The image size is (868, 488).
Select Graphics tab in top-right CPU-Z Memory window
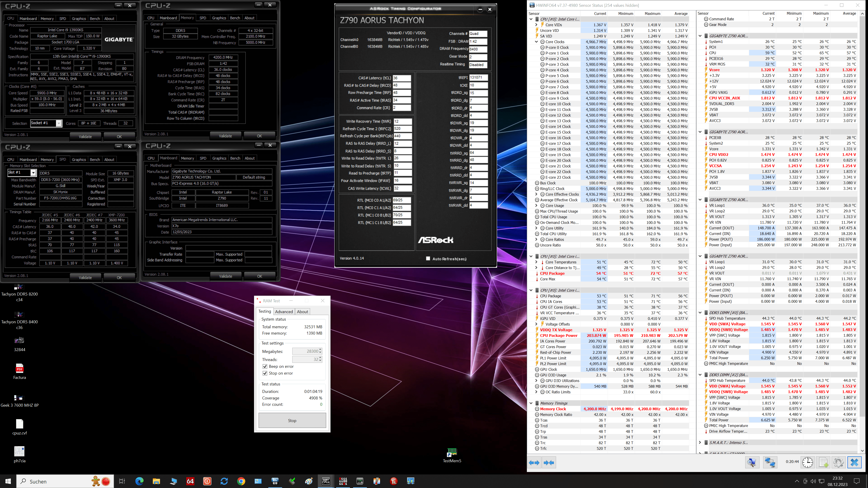[x=219, y=18]
